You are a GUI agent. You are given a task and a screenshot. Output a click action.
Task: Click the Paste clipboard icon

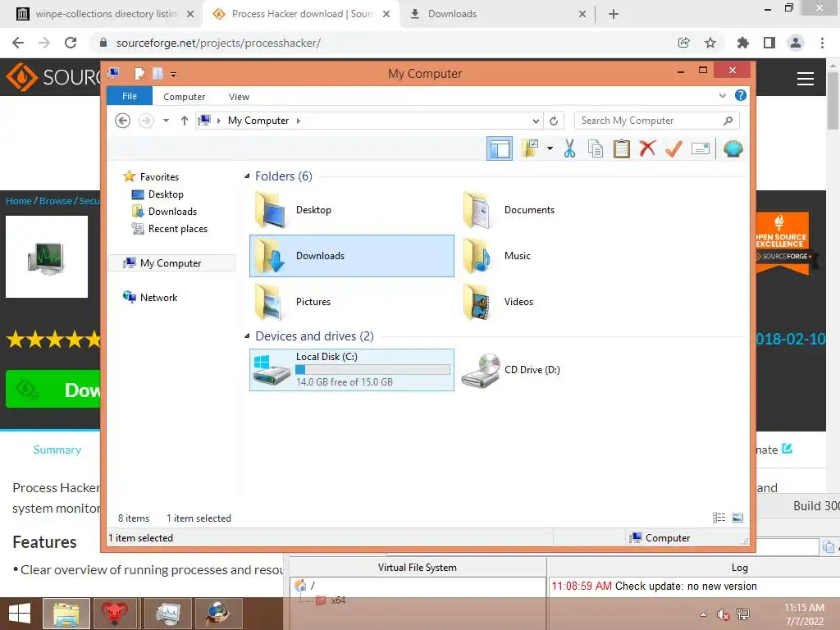coord(622,148)
